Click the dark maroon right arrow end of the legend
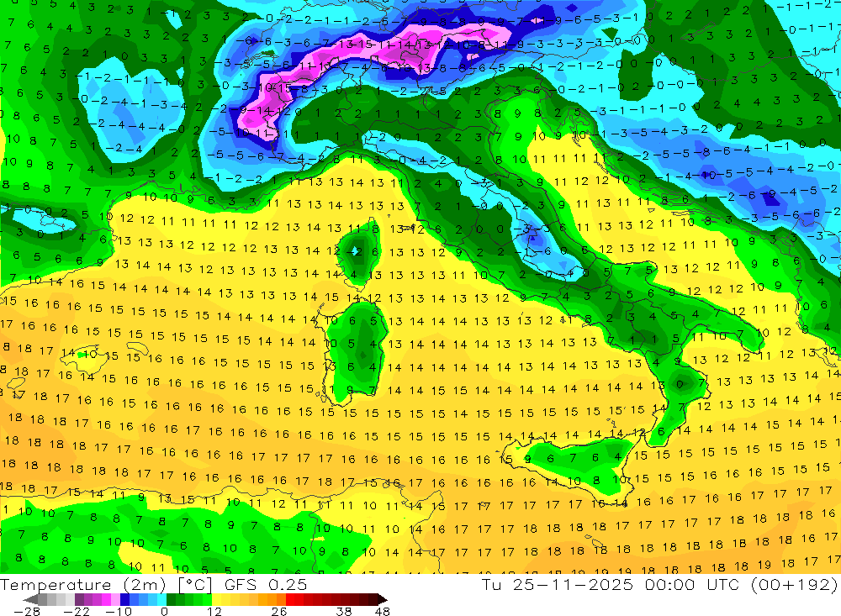Viewport: 841px width, 616px height. [x=381, y=599]
